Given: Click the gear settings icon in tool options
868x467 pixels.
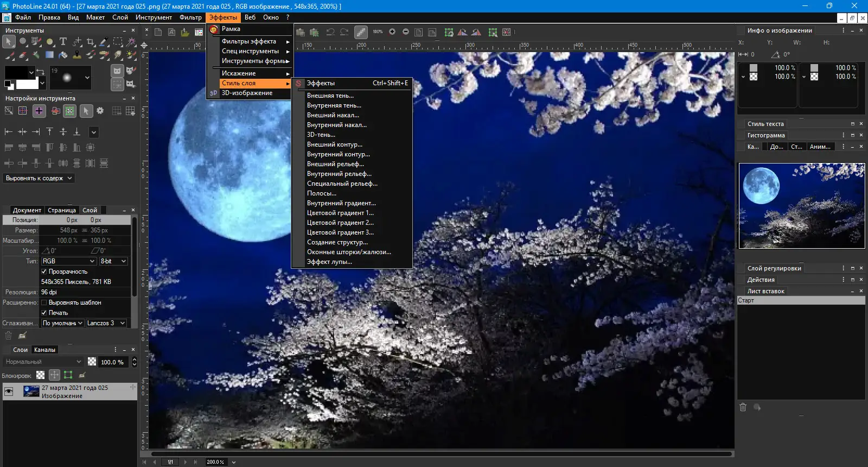Looking at the screenshot, I should pyautogui.click(x=100, y=111).
